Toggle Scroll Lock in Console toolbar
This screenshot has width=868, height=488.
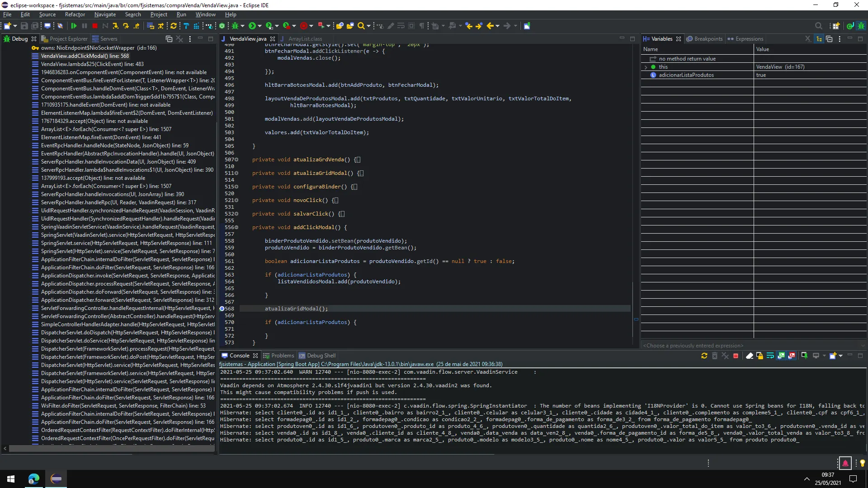[759, 356]
